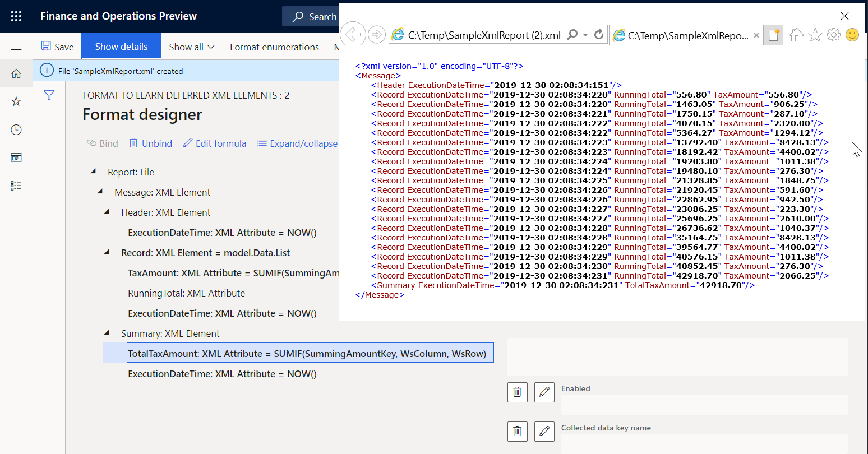This screenshot has width=868, height=454.
Task: Open the Favorites star in the sidebar
Action: [16, 101]
